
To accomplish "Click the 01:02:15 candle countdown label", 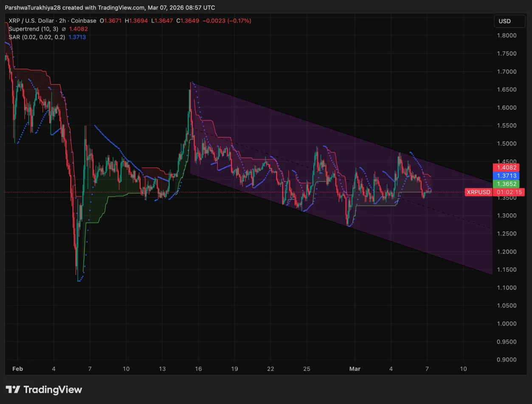I will click(x=507, y=192).
